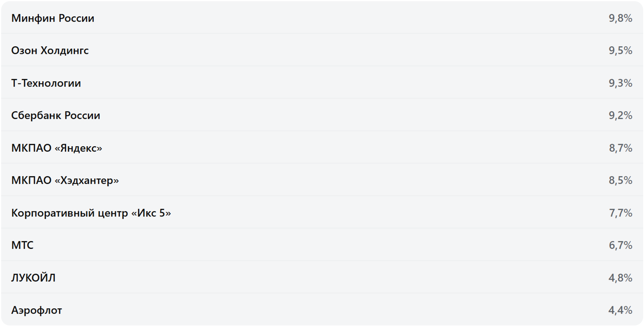This screenshot has height=327, width=644.
Task: Open the Т-Технологии holding
Action: pos(46,83)
